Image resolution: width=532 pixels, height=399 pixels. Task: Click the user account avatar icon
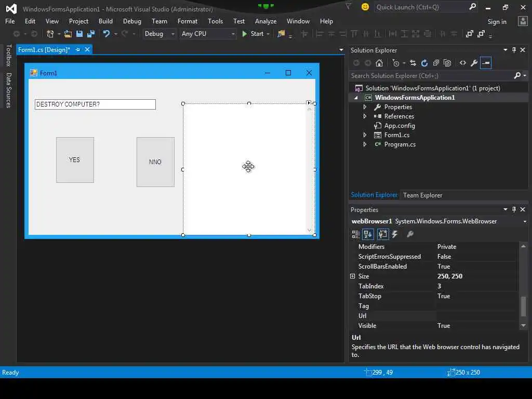(x=523, y=21)
